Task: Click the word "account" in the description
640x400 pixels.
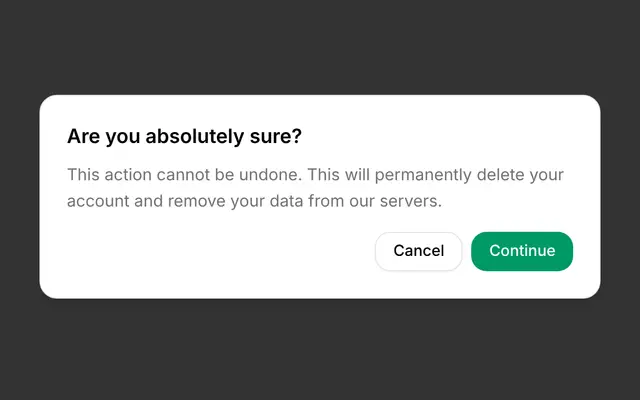Action: [x=98, y=201]
